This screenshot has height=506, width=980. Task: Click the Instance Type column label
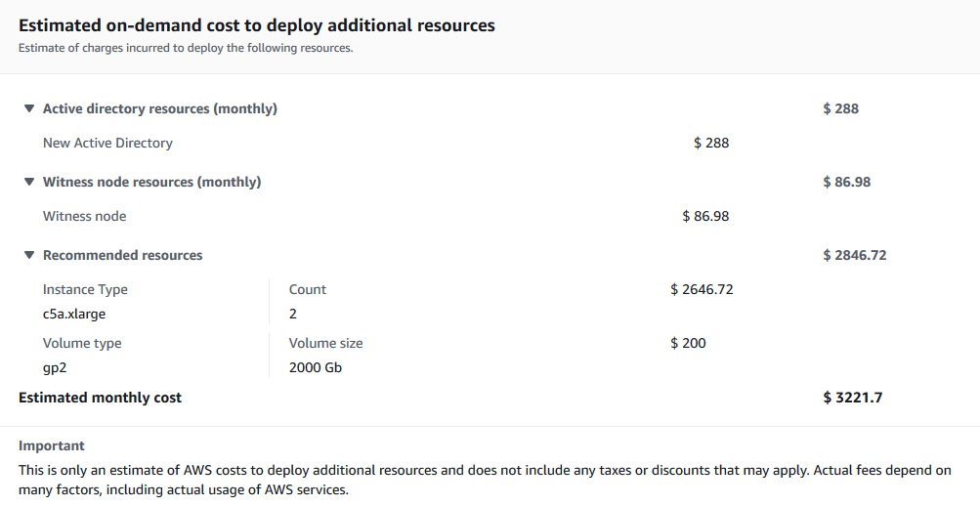[x=85, y=289]
